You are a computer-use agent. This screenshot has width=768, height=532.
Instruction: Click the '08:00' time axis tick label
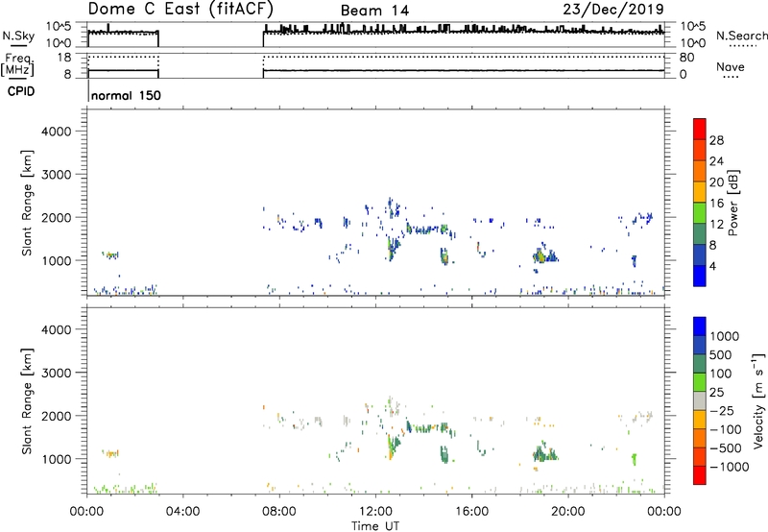tap(279, 512)
